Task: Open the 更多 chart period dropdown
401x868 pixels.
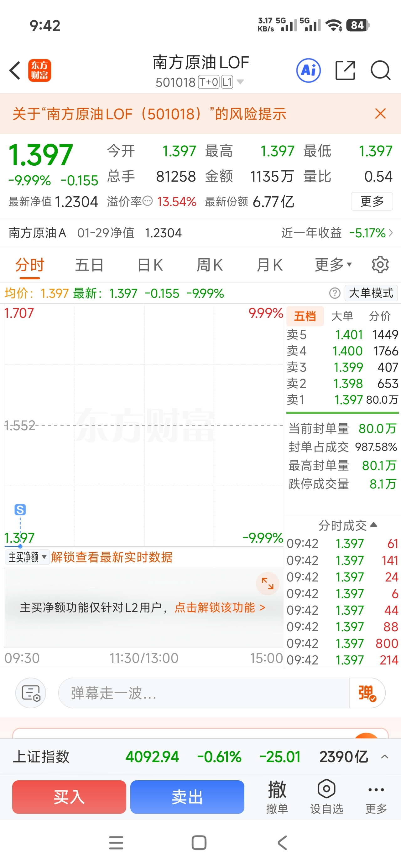Action: pos(333,265)
